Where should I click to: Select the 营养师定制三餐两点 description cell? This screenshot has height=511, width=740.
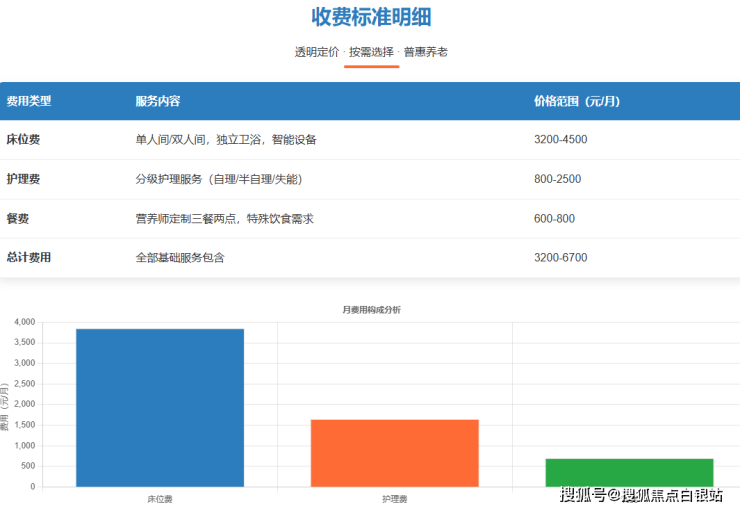click(x=225, y=218)
